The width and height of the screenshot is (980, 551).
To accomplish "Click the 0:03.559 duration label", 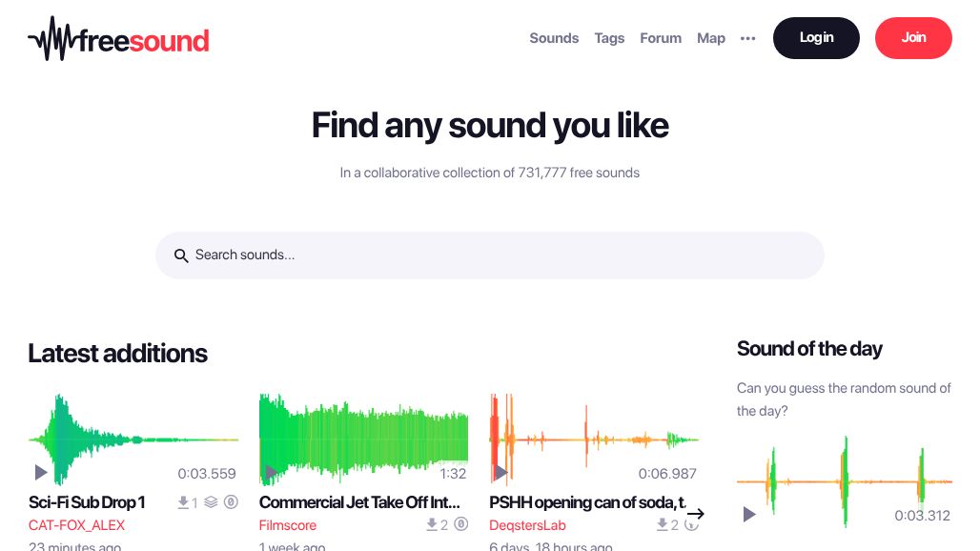I will (x=207, y=474).
